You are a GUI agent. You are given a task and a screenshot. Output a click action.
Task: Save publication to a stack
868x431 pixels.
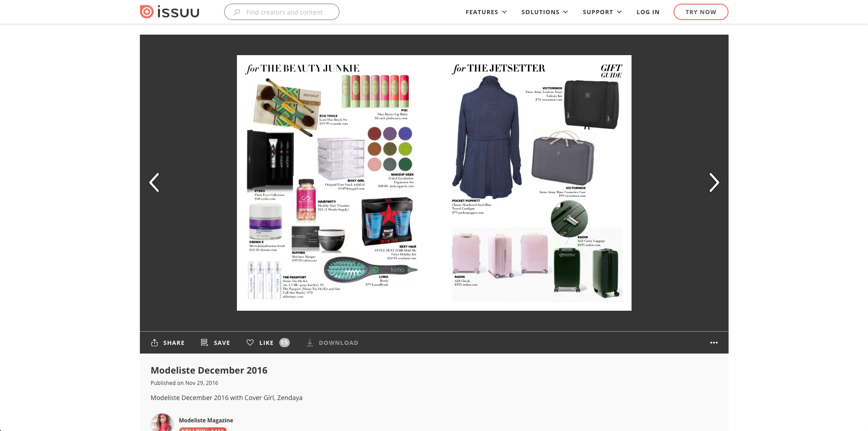(216, 343)
